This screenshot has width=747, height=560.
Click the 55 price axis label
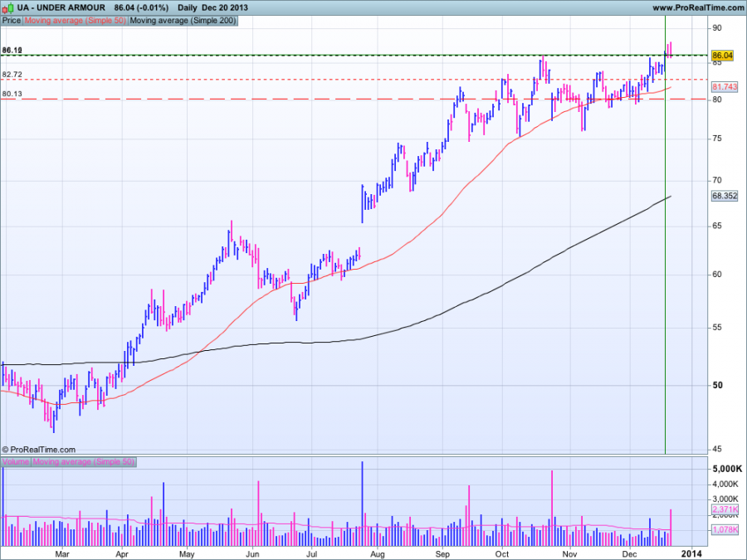[x=717, y=328]
